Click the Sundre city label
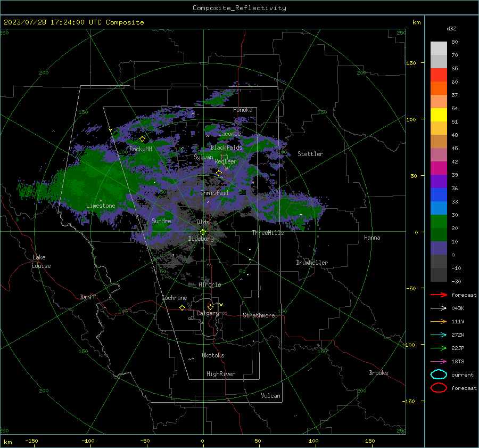Image resolution: width=479 pixels, height=448 pixels. pyautogui.click(x=161, y=221)
